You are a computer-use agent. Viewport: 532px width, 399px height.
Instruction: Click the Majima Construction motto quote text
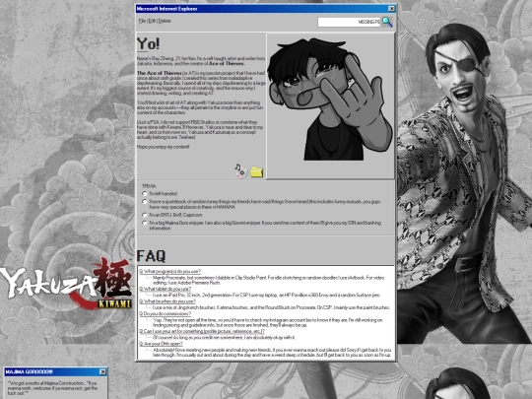pos(53,388)
